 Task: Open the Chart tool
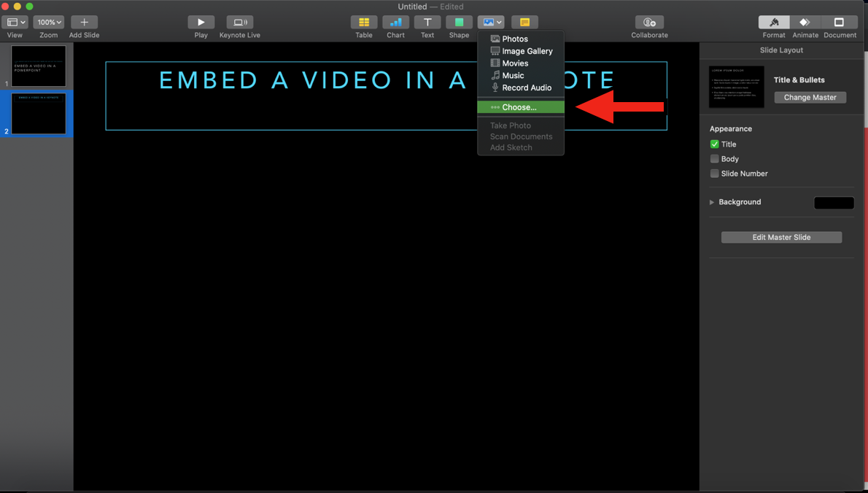coord(395,23)
